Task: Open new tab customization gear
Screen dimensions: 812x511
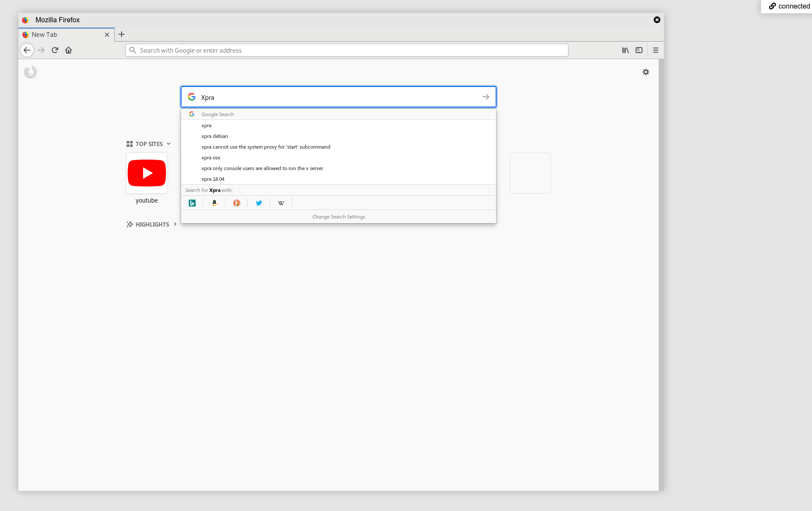Action: point(646,72)
